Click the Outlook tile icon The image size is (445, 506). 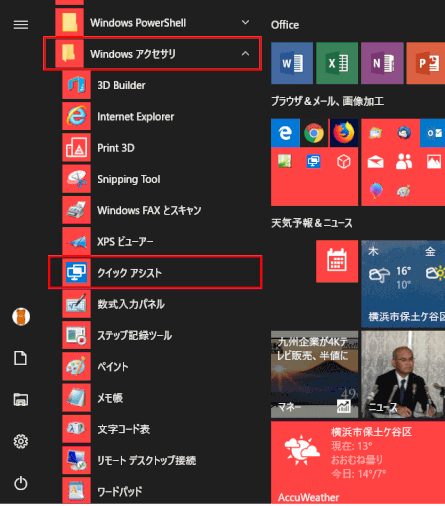pyautogui.click(x=434, y=133)
